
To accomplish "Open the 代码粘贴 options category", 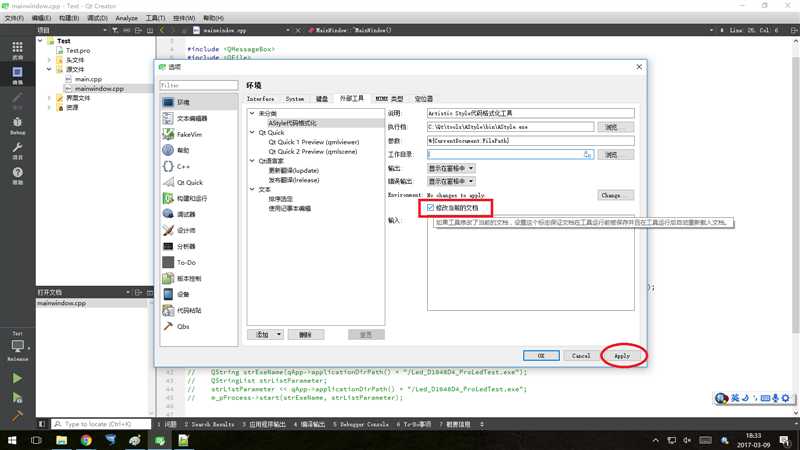I will click(x=198, y=310).
